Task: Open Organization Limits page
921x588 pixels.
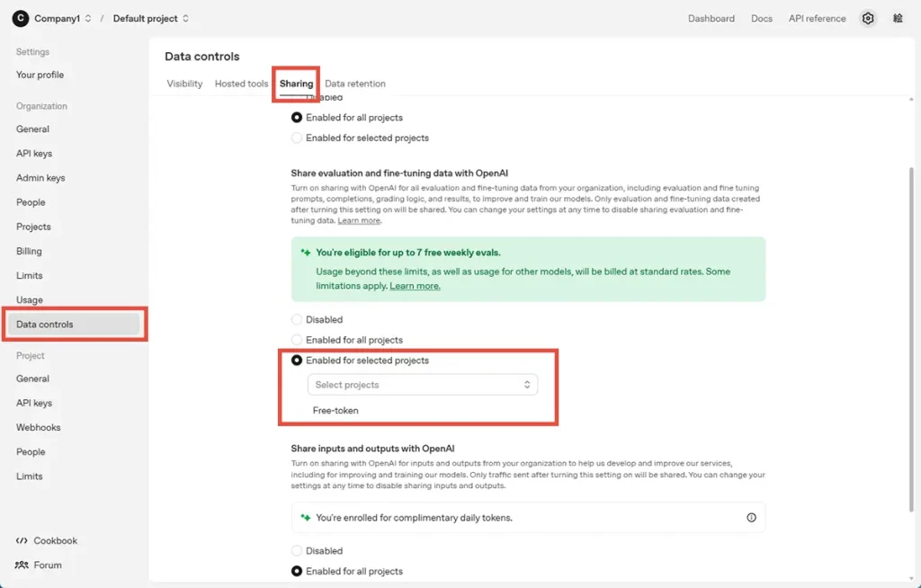Action: coord(30,275)
